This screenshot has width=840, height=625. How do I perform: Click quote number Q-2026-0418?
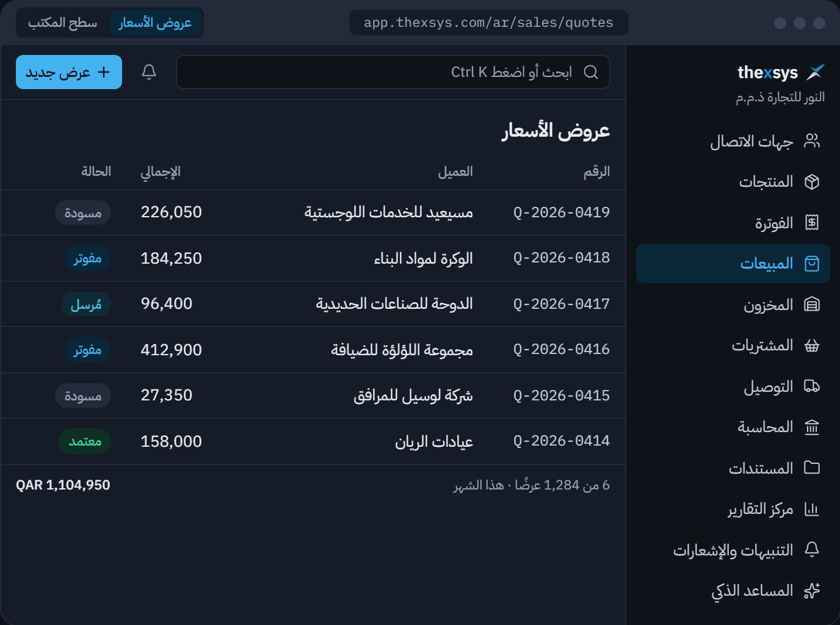[562, 258]
